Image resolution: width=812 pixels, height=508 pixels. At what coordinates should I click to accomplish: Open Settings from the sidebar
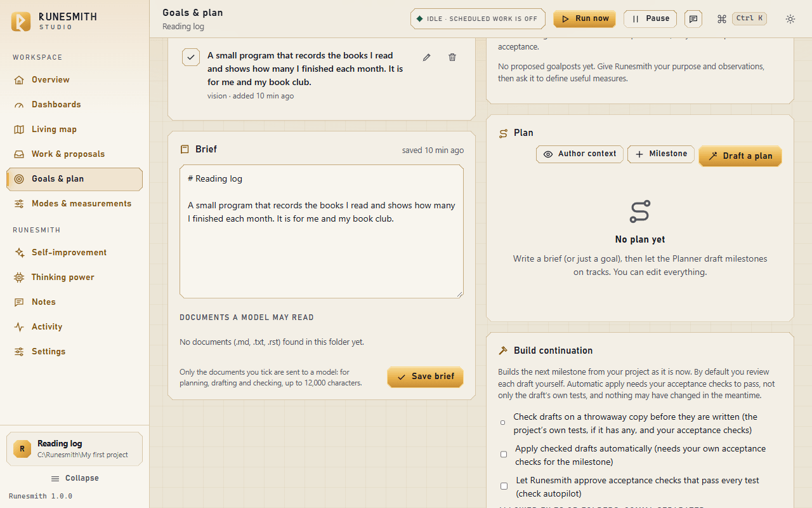pos(74,351)
